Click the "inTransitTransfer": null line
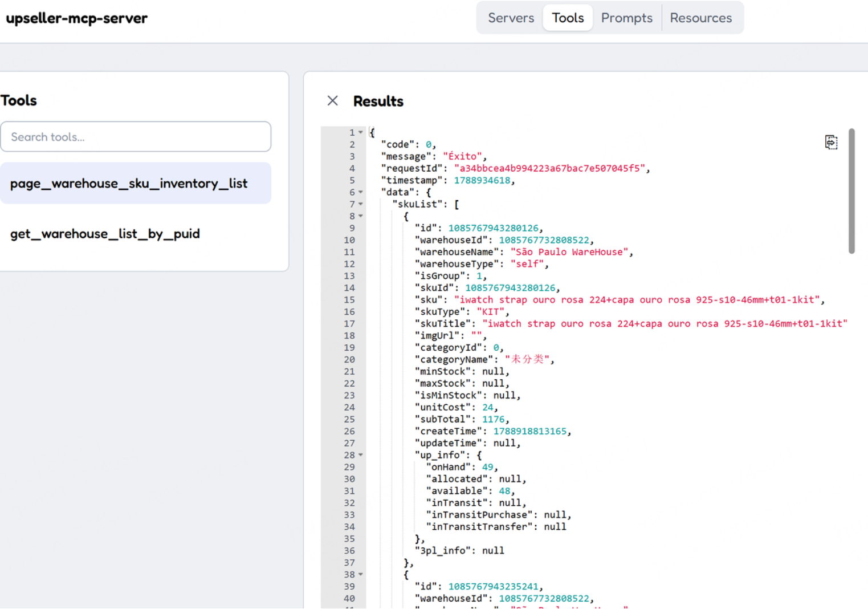 (x=496, y=527)
